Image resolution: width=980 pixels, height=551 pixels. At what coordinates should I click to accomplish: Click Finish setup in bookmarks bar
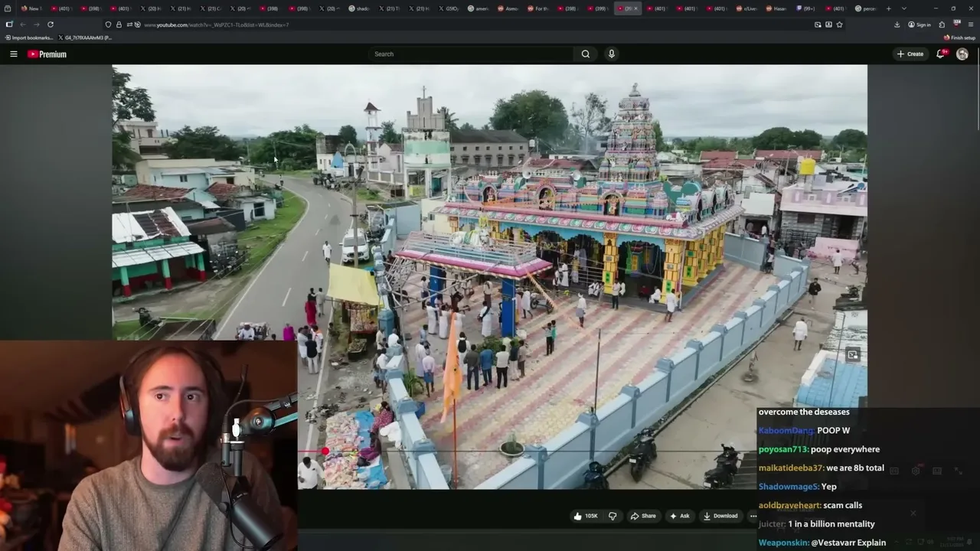[x=959, y=37]
